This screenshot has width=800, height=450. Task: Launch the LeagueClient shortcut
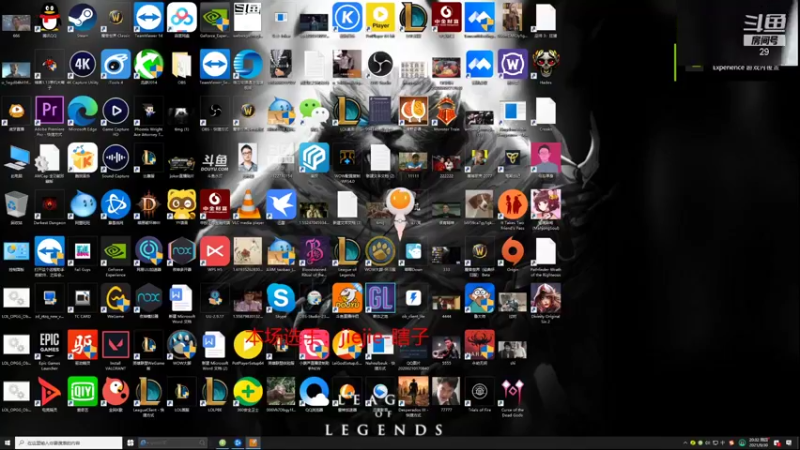148,392
